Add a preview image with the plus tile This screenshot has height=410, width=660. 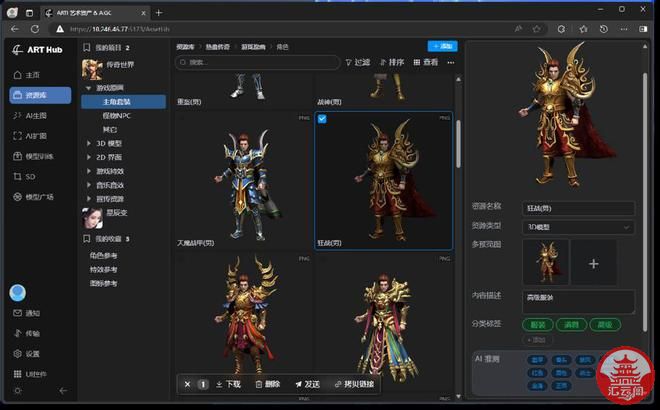point(593,264)
